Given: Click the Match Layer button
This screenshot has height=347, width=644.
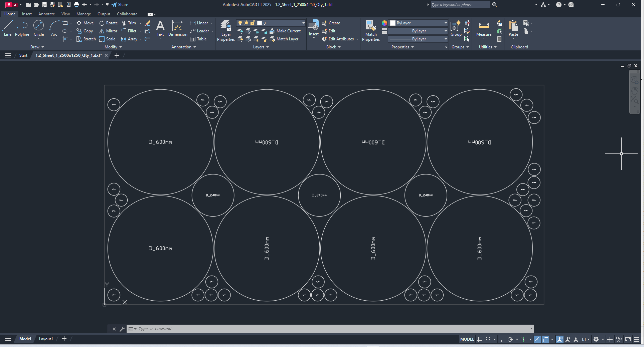Looking at the screenshot, I should (x=284, y=39).
